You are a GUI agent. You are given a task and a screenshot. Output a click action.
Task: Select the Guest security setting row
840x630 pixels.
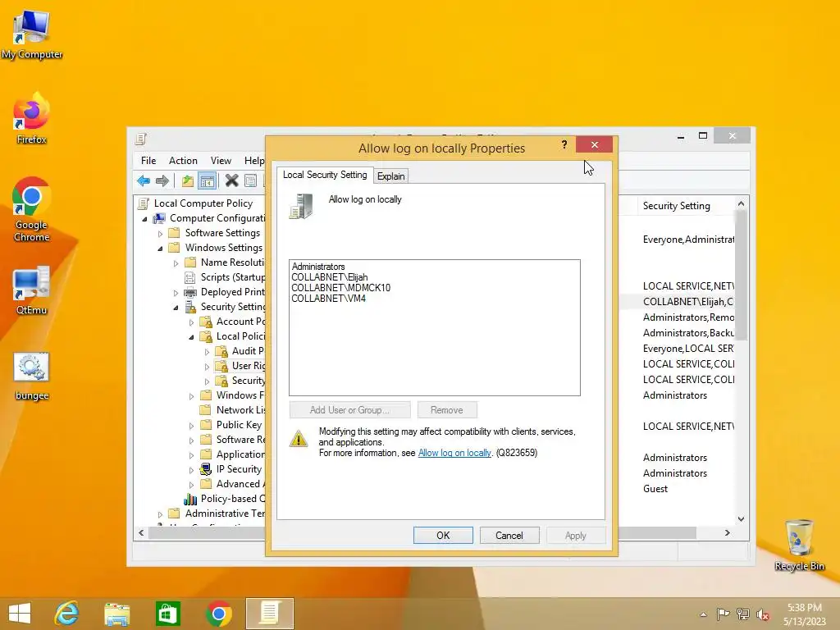click(x=655, y=489)
